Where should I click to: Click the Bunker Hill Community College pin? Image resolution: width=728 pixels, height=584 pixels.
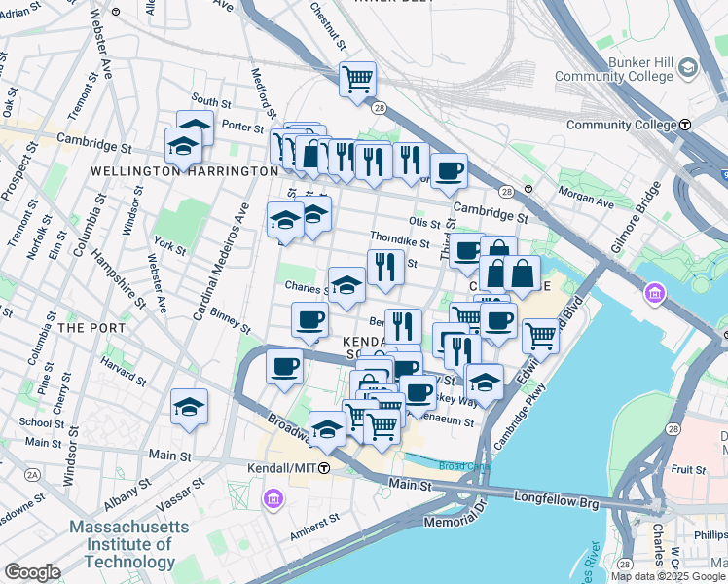pos(688,68)
